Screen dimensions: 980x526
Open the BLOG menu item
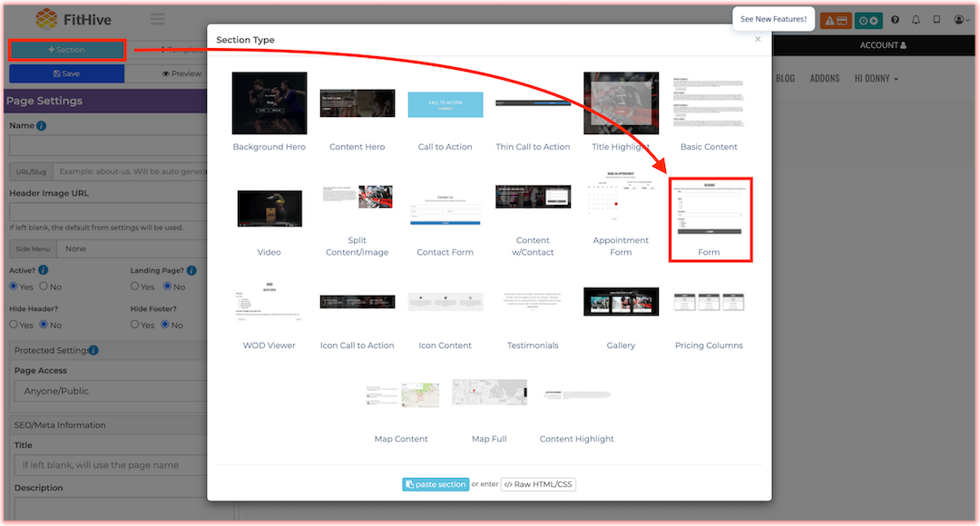coord(786,79)
